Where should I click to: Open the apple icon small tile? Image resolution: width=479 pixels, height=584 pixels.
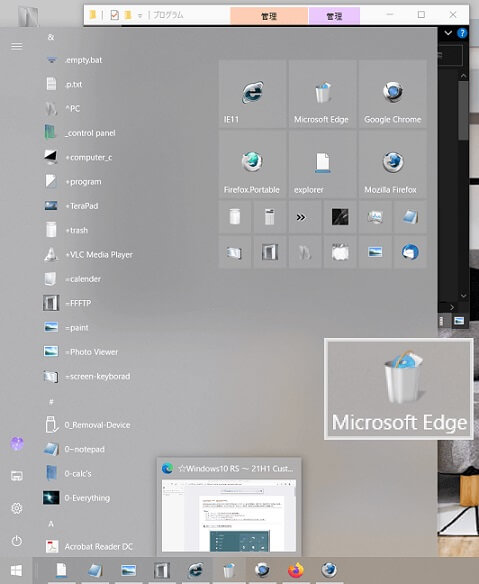[x=340, y=252]
